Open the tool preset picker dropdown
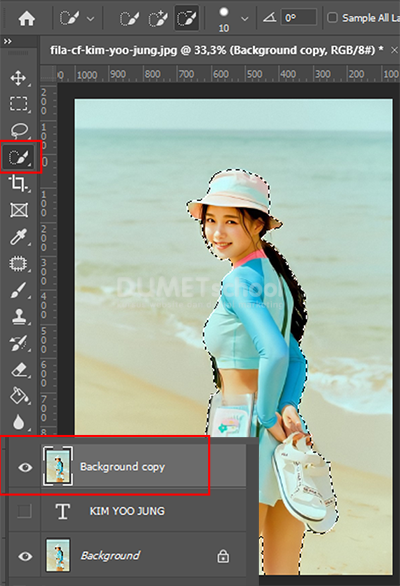This screenshot has width=400, height=586. (x=90, y=18)
